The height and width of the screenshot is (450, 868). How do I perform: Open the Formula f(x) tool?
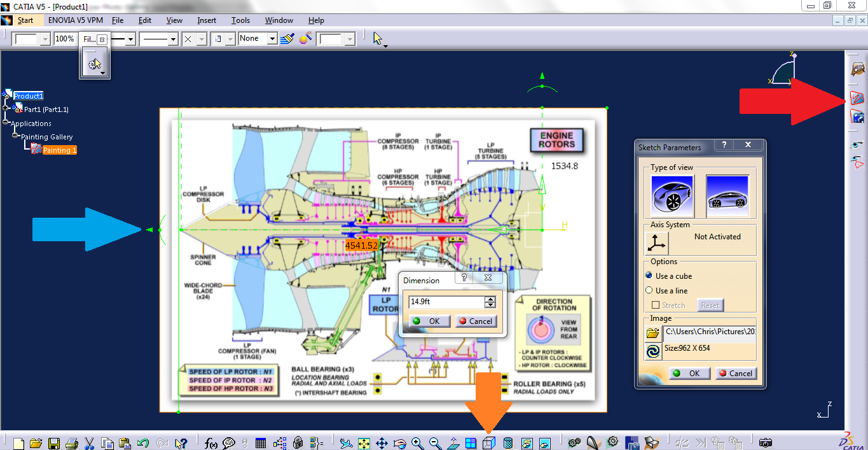pos(212,443)
